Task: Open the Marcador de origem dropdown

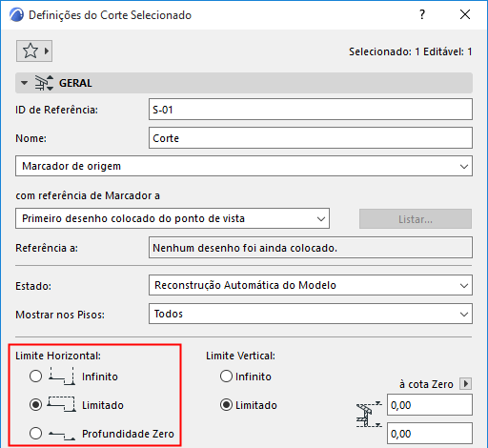Action: 244,166
